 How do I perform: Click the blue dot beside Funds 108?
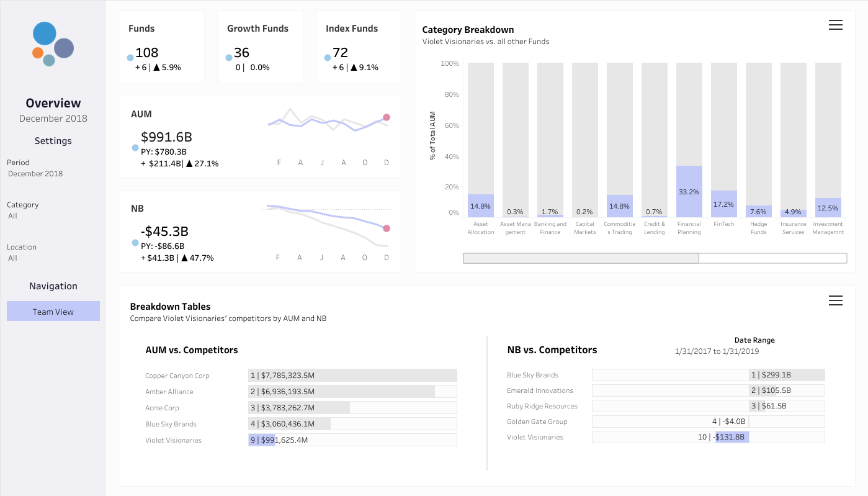[x=130, y=58]
